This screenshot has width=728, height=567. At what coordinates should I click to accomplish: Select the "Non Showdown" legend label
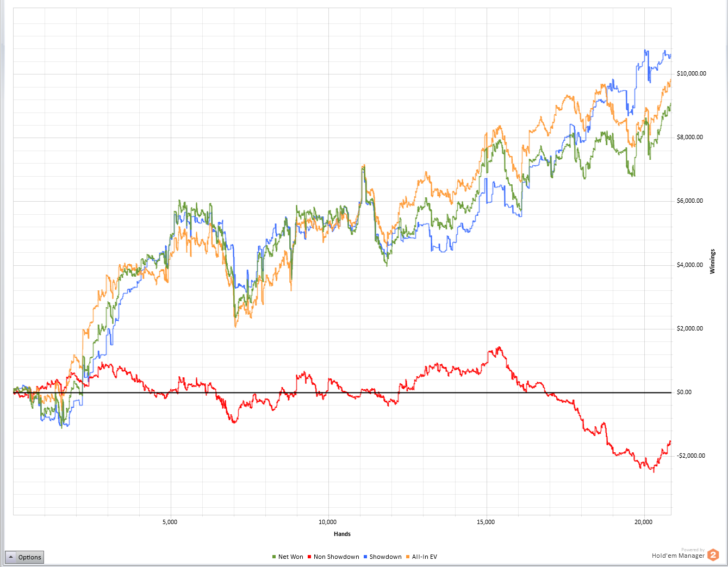337,557
